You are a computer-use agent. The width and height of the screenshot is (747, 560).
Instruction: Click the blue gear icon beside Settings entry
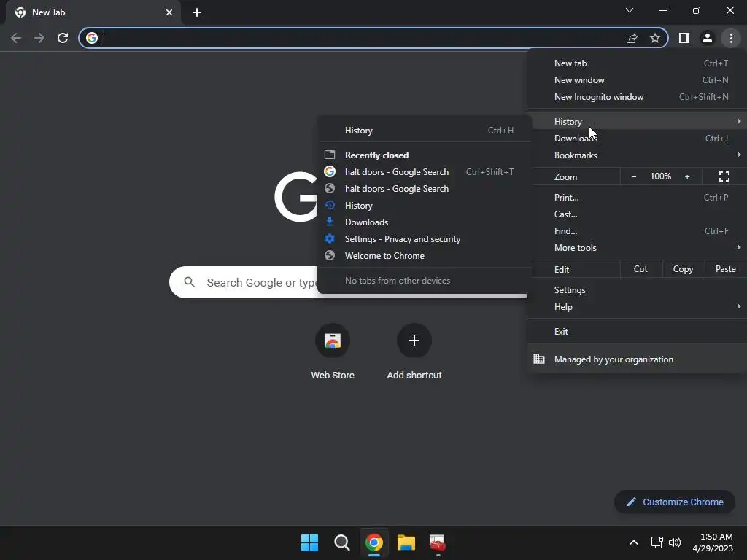point(330,238)
